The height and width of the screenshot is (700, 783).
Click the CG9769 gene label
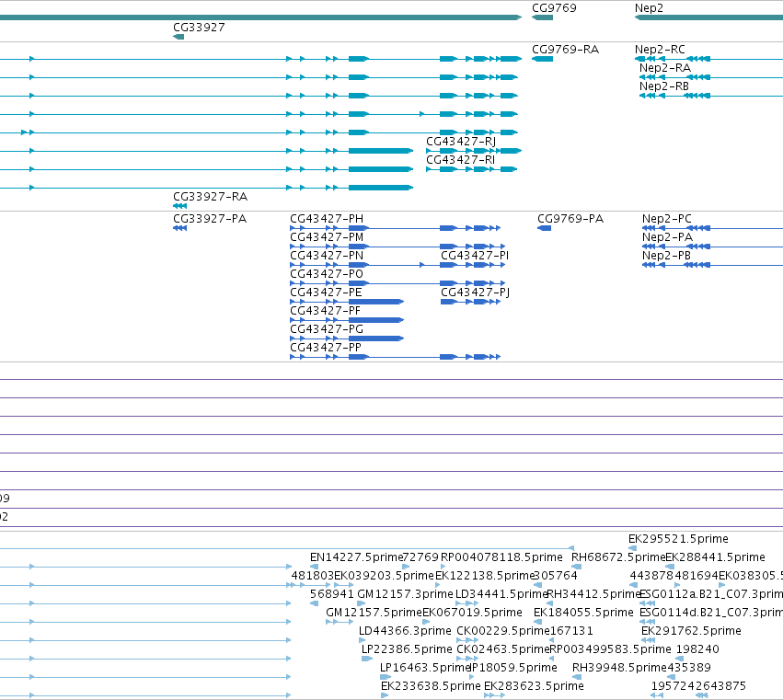[x=554, y=8]
